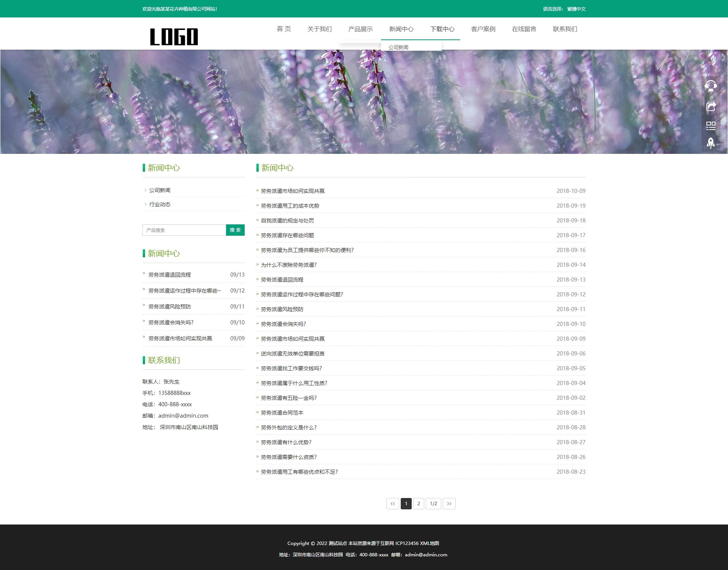Screen dimensions: 728x570
Task: Open 新闻中心 navigation menu
Action: click(x=401, y=29)
